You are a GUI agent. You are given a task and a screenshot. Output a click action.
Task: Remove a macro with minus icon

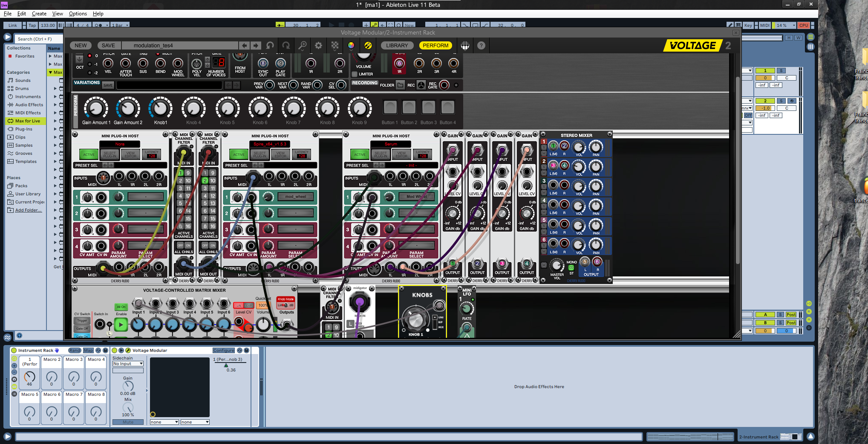[x=14, y=372]
